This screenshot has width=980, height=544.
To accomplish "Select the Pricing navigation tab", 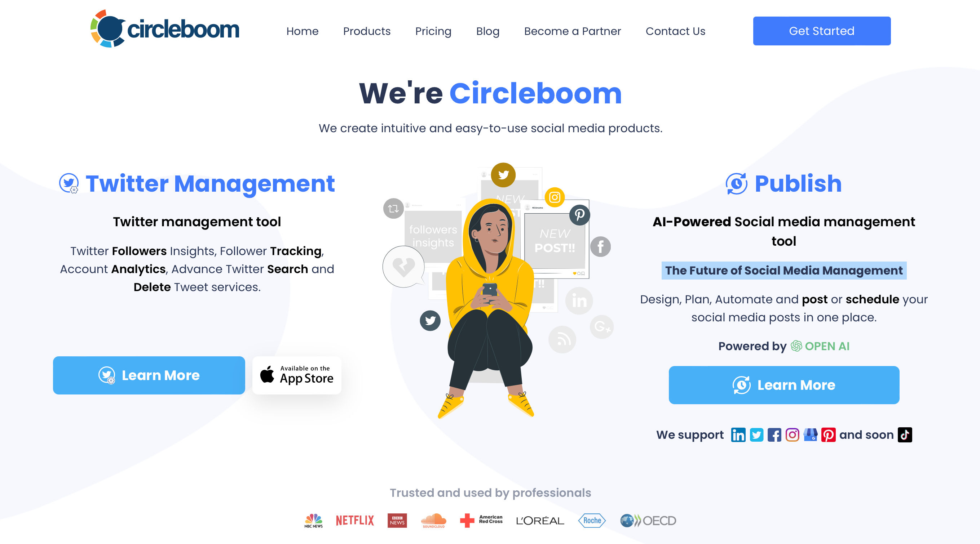I will pos(432,31).
